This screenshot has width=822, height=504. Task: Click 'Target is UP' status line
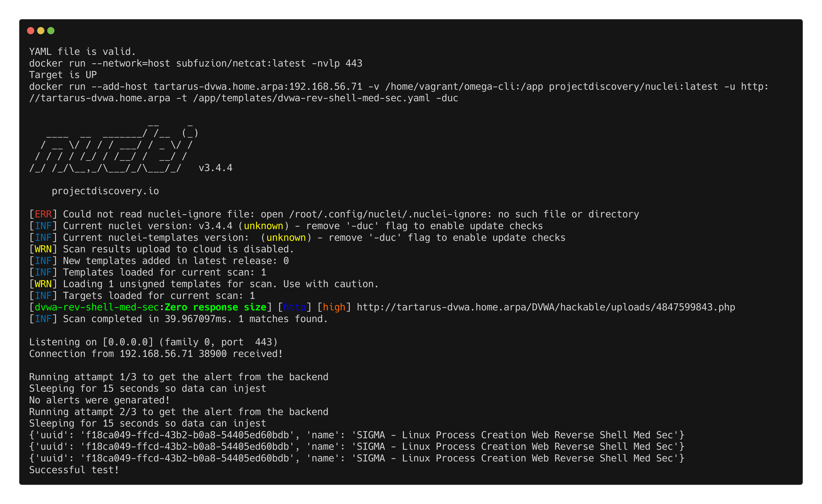click(x=63, y=75)
